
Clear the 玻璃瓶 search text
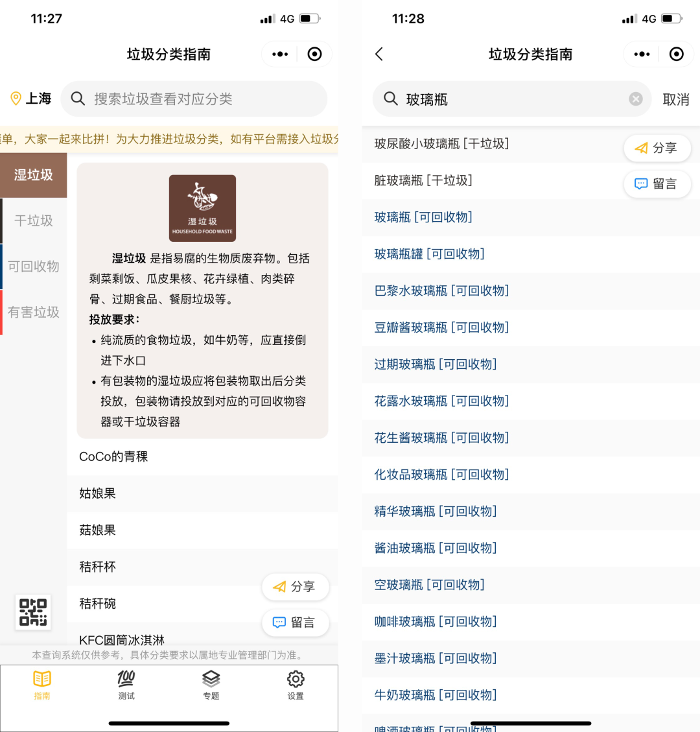pyautogui.click(x=635, y=99)
